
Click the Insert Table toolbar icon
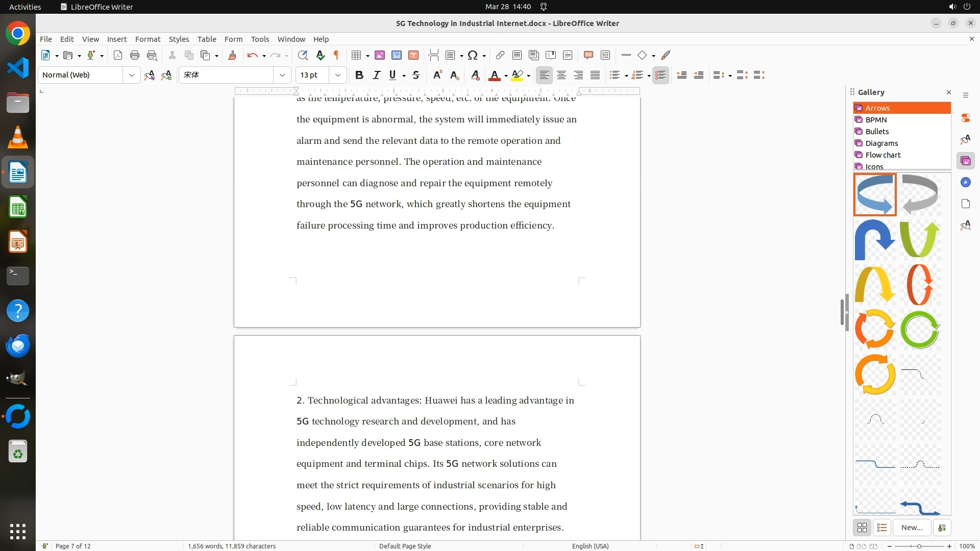click(x=356, y=56)
